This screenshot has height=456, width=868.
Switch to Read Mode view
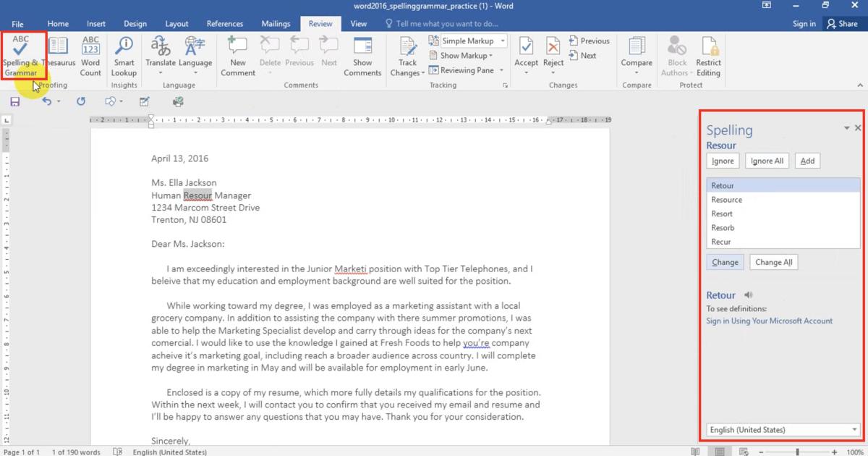click(695, 452)
